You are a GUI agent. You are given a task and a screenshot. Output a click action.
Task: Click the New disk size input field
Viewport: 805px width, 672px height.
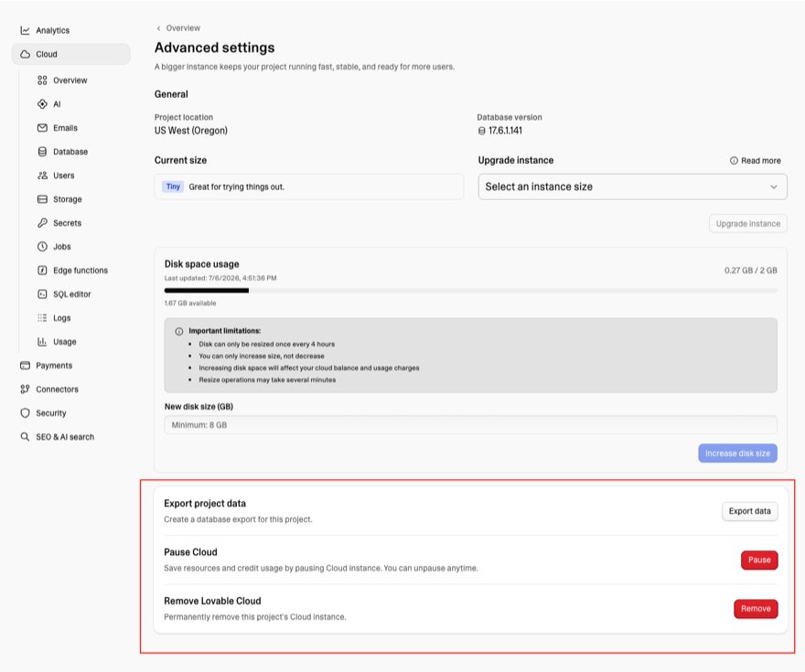[x=470, y=425]
